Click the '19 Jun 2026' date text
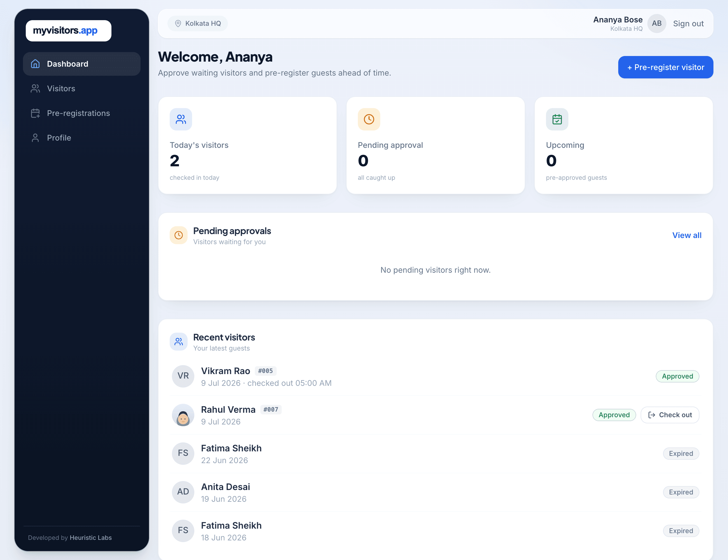728x560 pixels. tap(224, 499)
